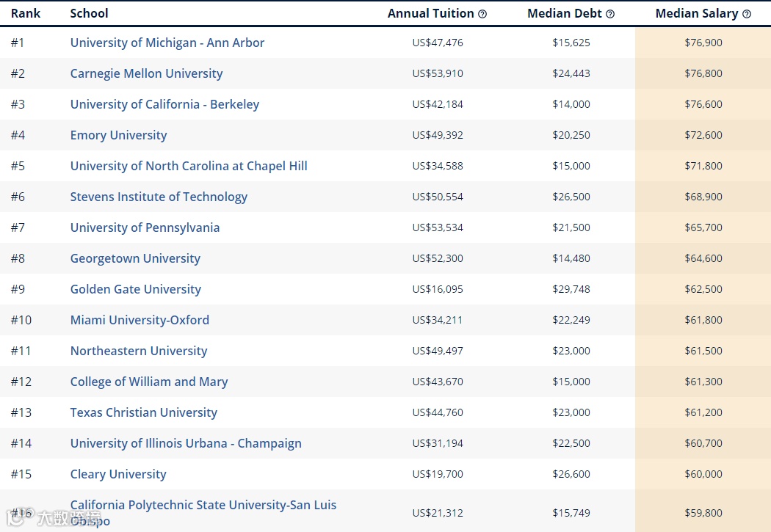
Task: Open Miami University-Oxford link
Action: [140, 320]
